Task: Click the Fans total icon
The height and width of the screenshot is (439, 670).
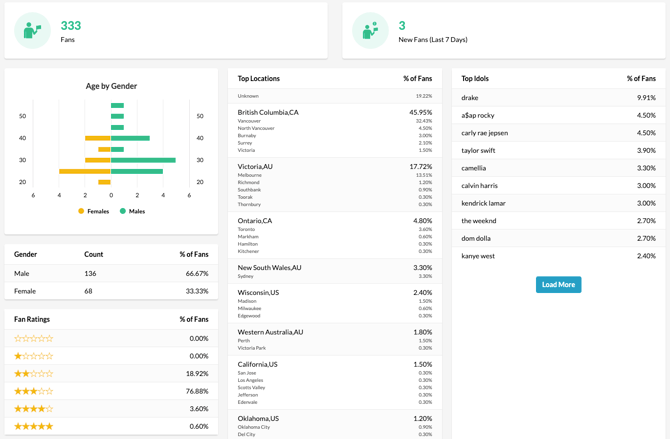Action: pyautogui.click(x=33, y=31)
